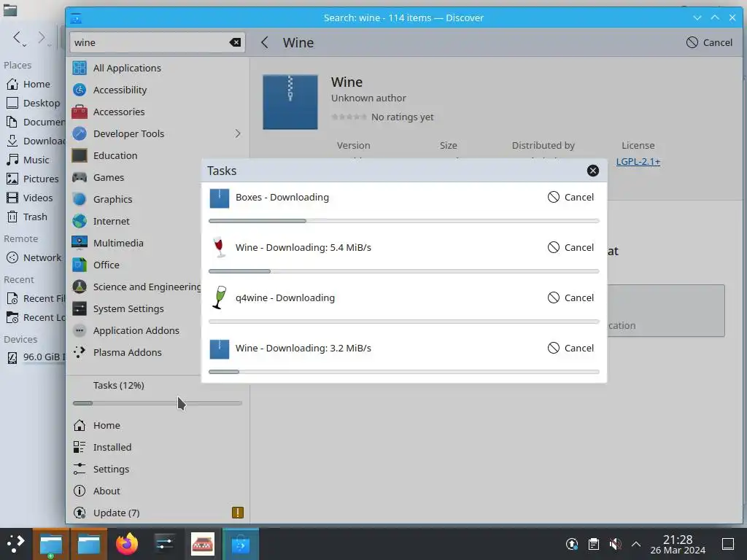The width and height of the screenshot is (747, 560).
Task: Click the q4wine download progress bar
Action: coord(404,322)
